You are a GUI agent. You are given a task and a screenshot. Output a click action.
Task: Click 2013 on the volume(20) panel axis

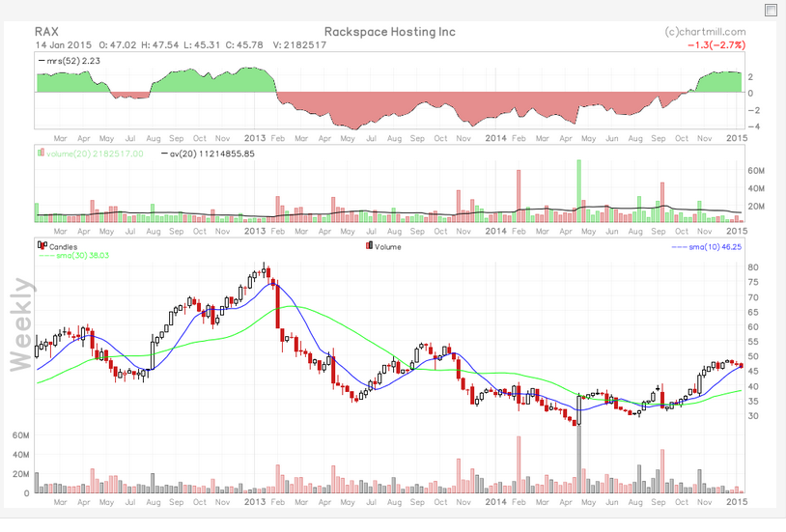coord(255,231)
